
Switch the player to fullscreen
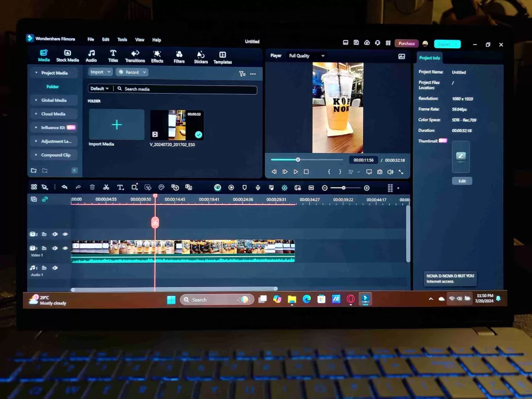(x=401, y=172)
